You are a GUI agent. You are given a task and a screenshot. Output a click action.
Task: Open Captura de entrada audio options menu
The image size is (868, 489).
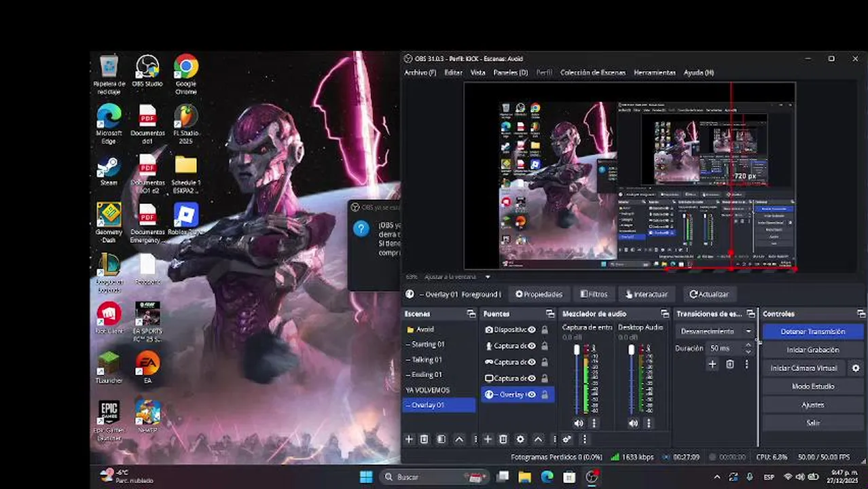tap(594, 423)
